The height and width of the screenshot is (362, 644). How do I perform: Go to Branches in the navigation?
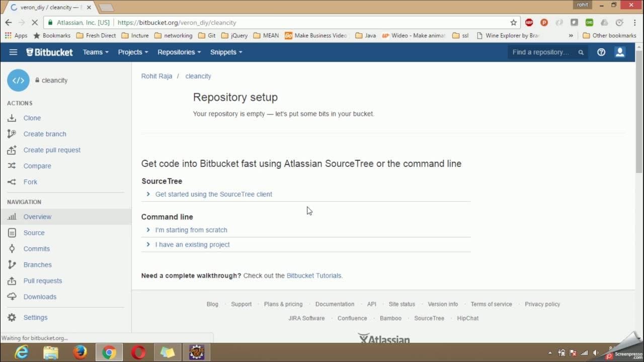37,265
